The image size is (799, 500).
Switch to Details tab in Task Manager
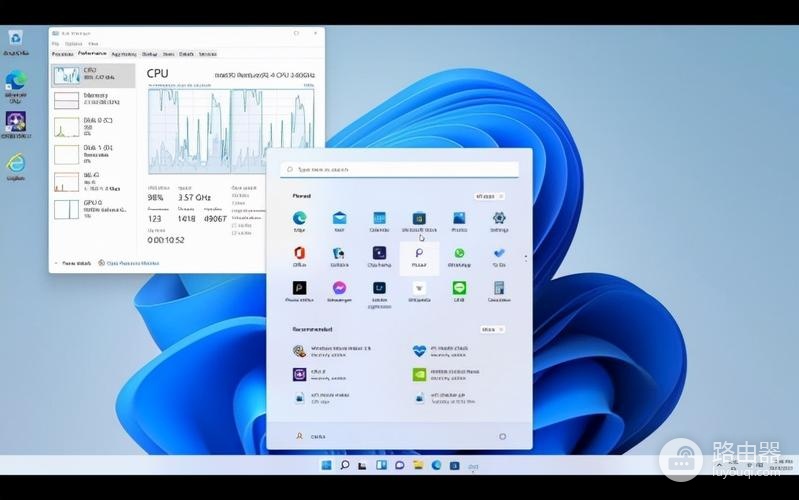(x=186, y=54)
